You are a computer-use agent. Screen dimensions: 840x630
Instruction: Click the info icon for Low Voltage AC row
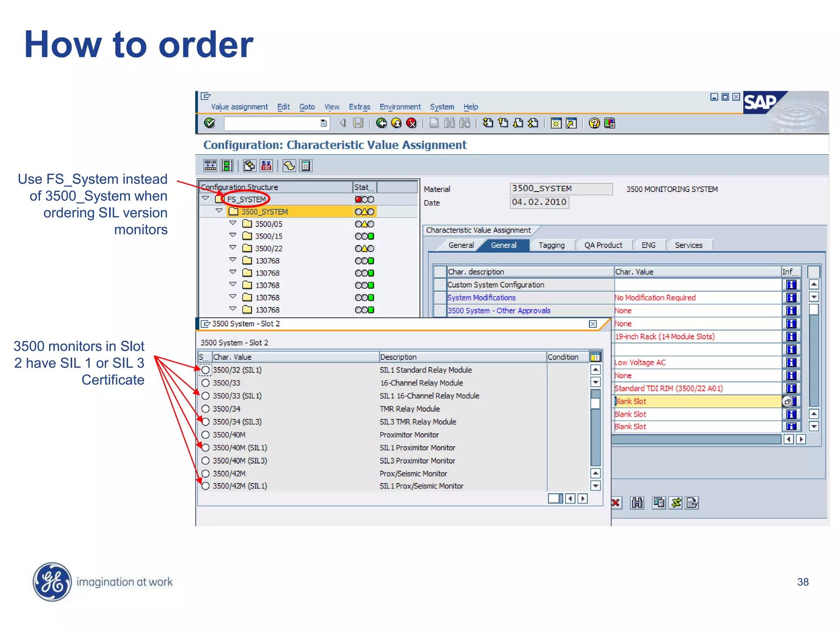[791, 363]
